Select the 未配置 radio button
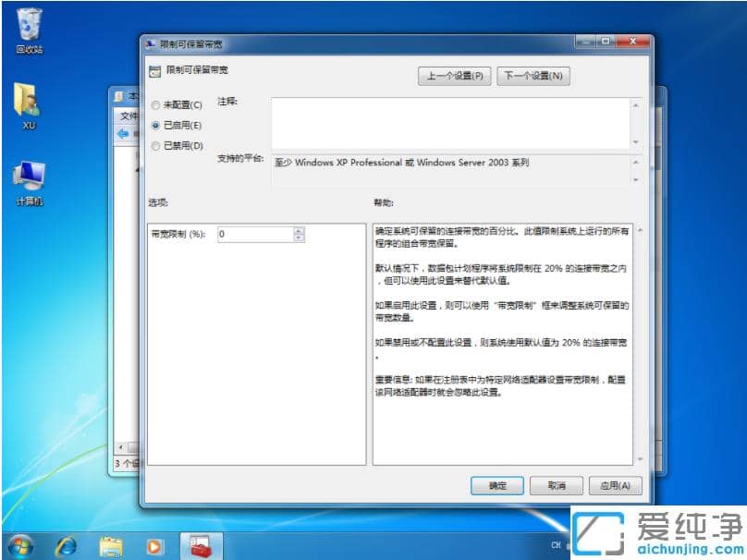 pyautogui.click(x=153, y=104)
